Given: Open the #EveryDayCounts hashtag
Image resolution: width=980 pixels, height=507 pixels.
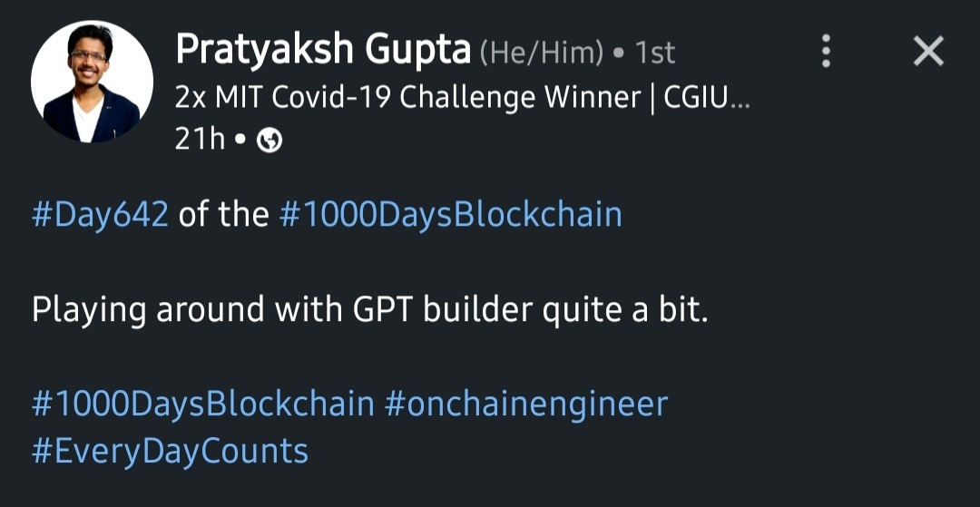Looking at the screenshot, I should pyautogui.click(x=170, y=451).
